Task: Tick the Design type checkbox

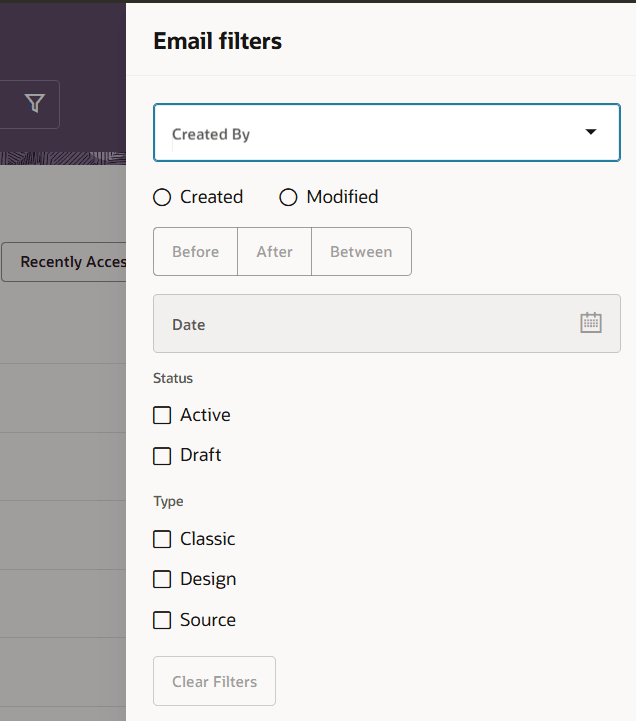Action: (162, 579)
